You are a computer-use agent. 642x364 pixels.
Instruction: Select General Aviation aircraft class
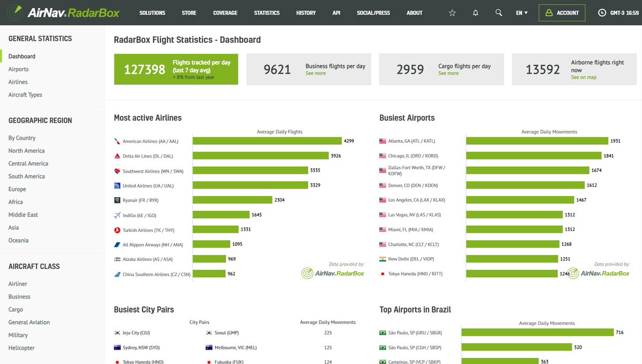tap(29, 322)
